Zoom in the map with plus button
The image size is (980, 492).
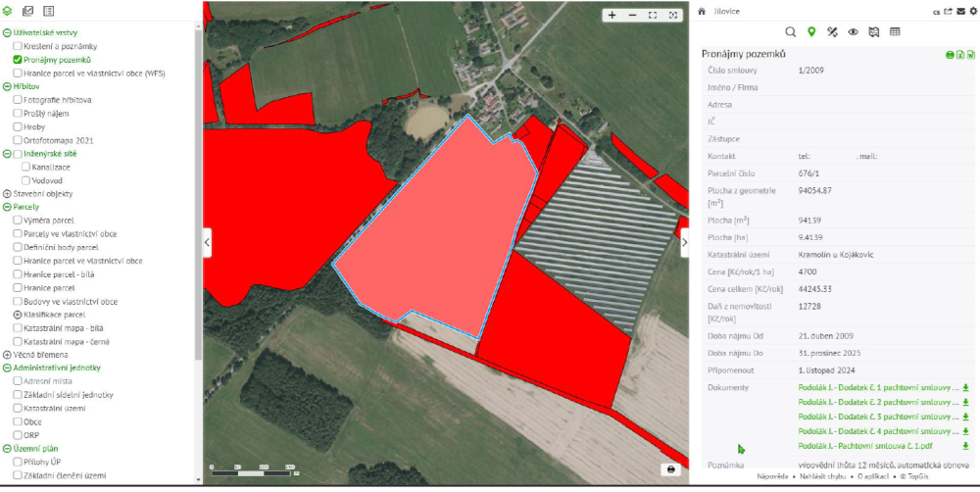[x=612, y=15]
